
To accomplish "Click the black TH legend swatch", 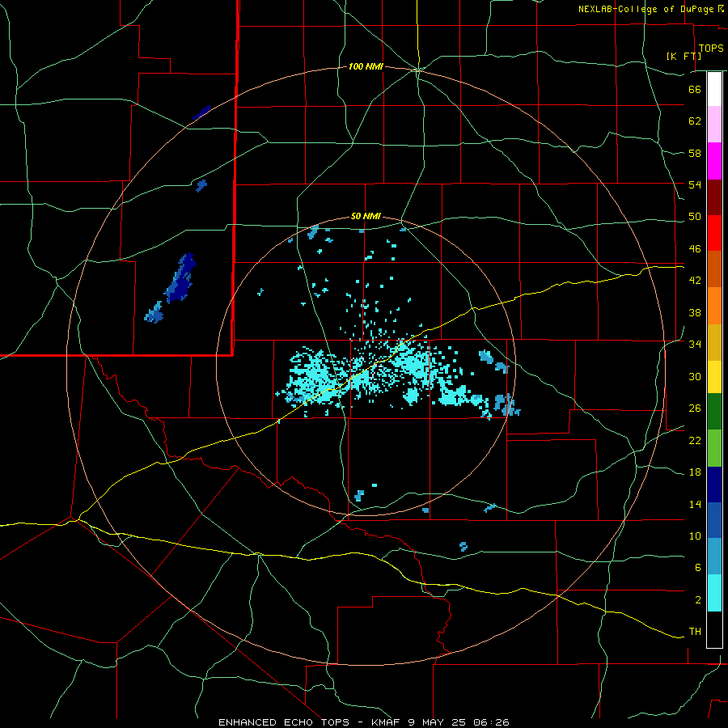I will [714, 629].
